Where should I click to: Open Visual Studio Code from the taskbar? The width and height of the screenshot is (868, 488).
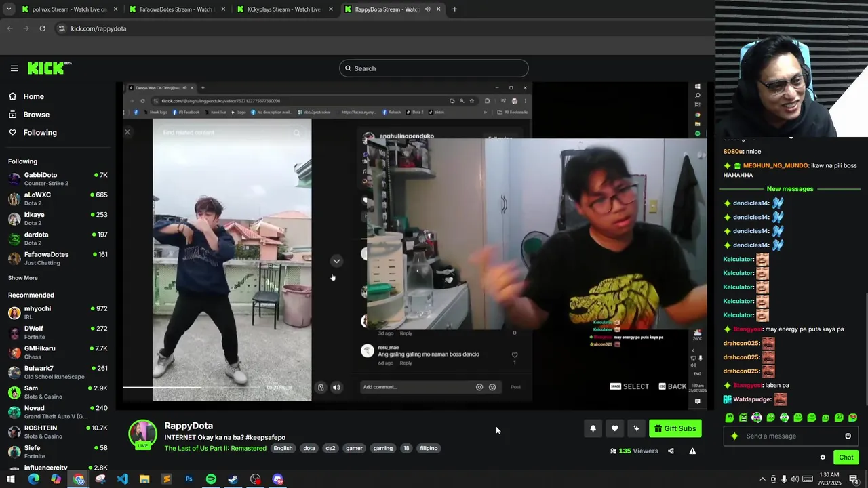pyautogui.click(x=122, y=479)
